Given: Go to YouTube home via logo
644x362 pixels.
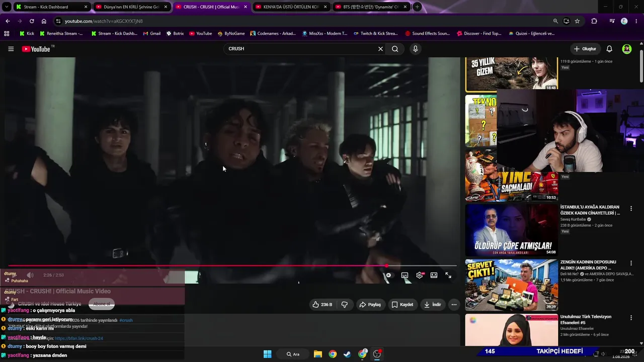Looking at the screenshot, I should tap(37, 49).
